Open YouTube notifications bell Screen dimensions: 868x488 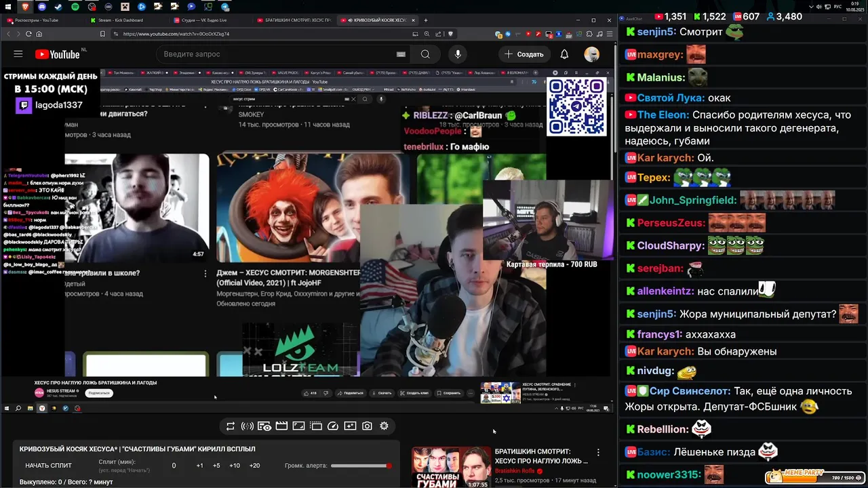coord(564,54)
